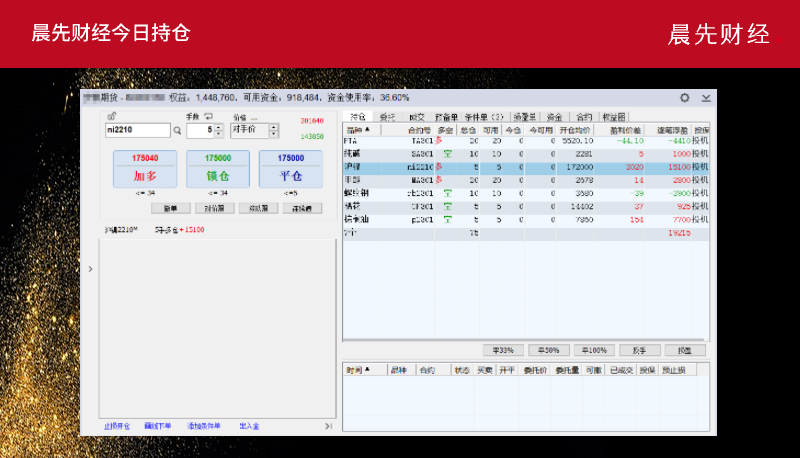This screenshot has width=800, height=458.
Task: Click the 平100% close-all button
Action: pos(594,351)
